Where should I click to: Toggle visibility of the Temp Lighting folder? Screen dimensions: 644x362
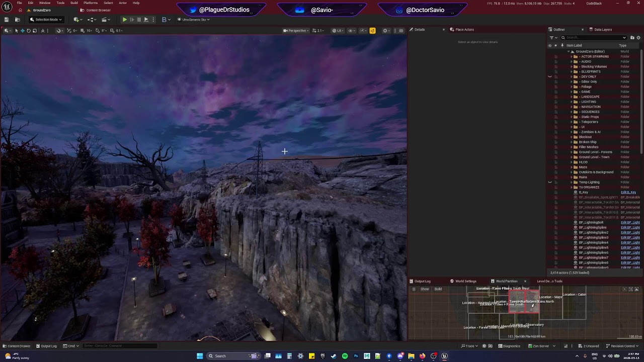[x=550, y=182]
